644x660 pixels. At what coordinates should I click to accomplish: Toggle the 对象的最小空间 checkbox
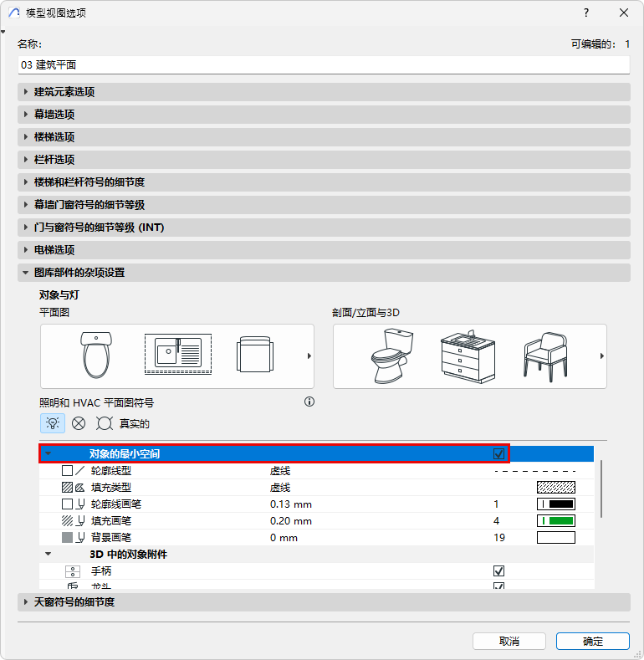pyautogui.click(x=498, y=453)
